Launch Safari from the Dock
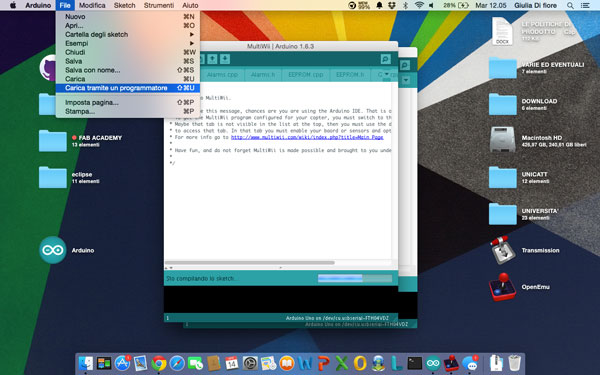Screen dimensions: 600x375 [177, 363]
